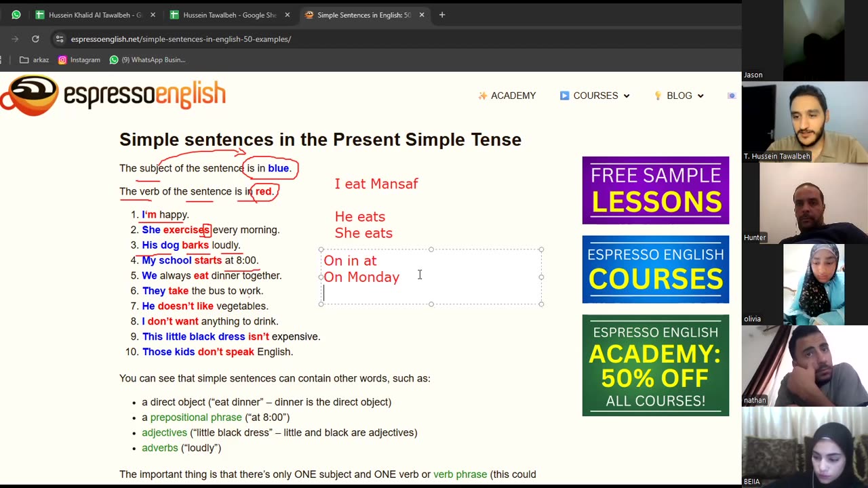Click sentence "Those kids don't speak English."
This screenshot has width=868, height=488.
click(218, 352)
